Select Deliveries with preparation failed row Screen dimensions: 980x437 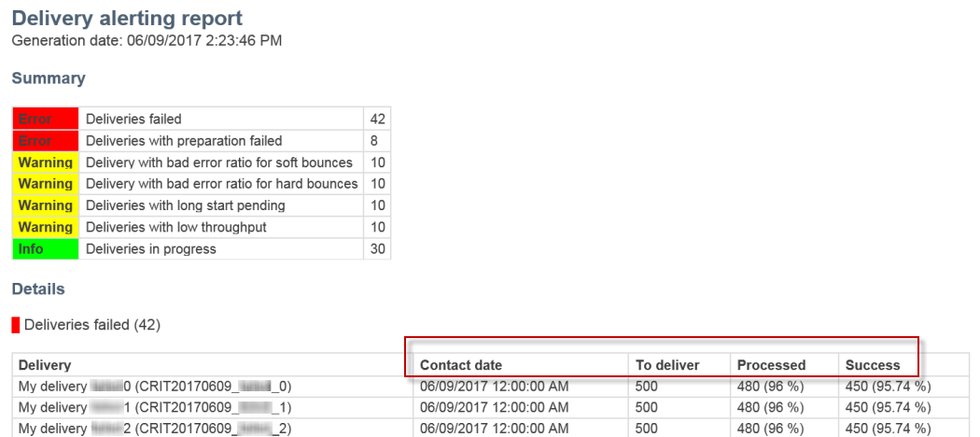pyautogui.click(x=184, y=141)
